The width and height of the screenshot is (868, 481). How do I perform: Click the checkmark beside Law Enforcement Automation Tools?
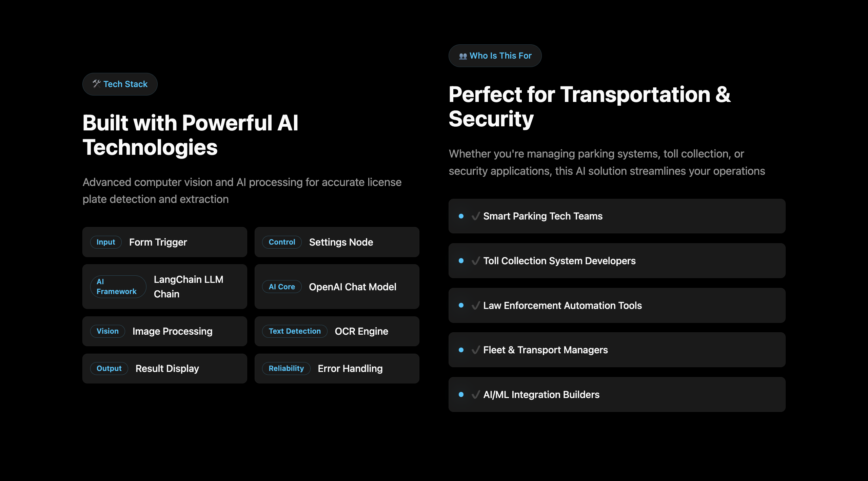(476, 306)
